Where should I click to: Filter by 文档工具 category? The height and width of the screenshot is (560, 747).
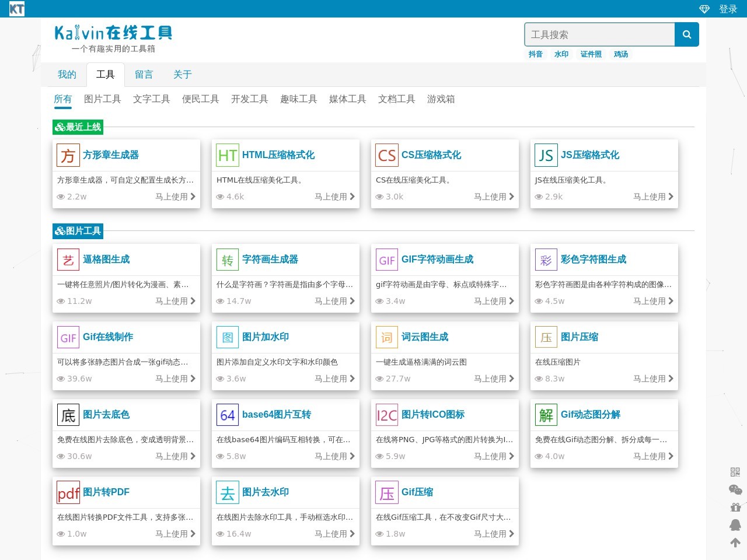point(397,99)
